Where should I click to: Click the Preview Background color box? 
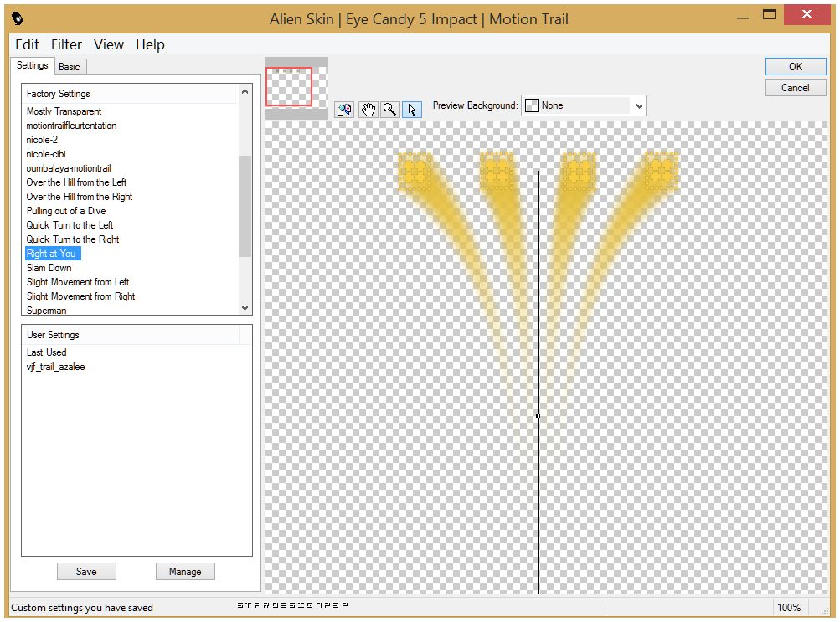532,105
